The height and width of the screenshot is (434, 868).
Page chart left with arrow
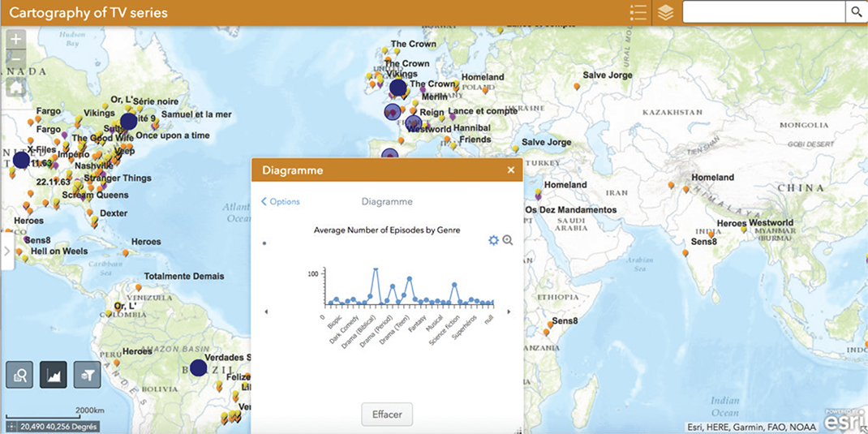266,312
